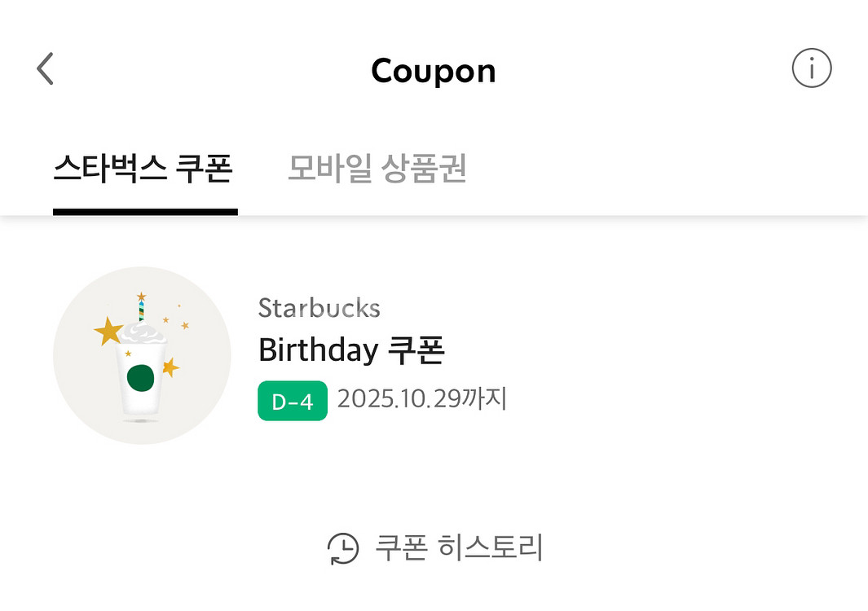Screen dimensions: 868x611
Task: Open the 쿠폰 히스토리 link
Action: coord(459,547)
